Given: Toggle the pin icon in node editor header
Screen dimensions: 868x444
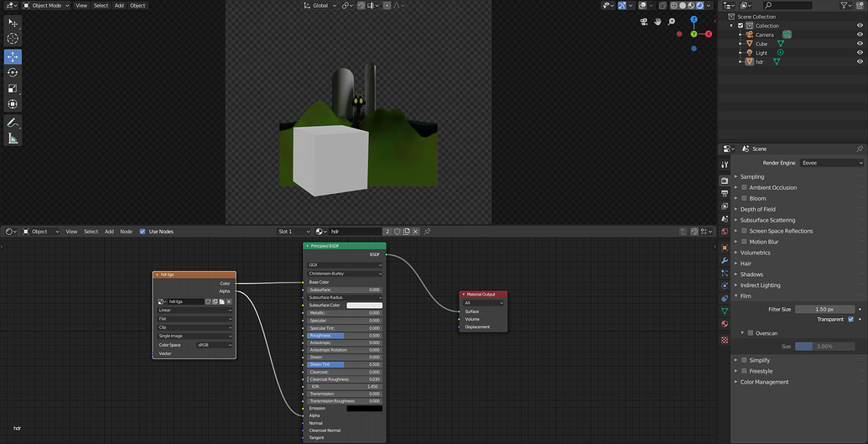Looking at the screenshot, I should pos(428,231).
